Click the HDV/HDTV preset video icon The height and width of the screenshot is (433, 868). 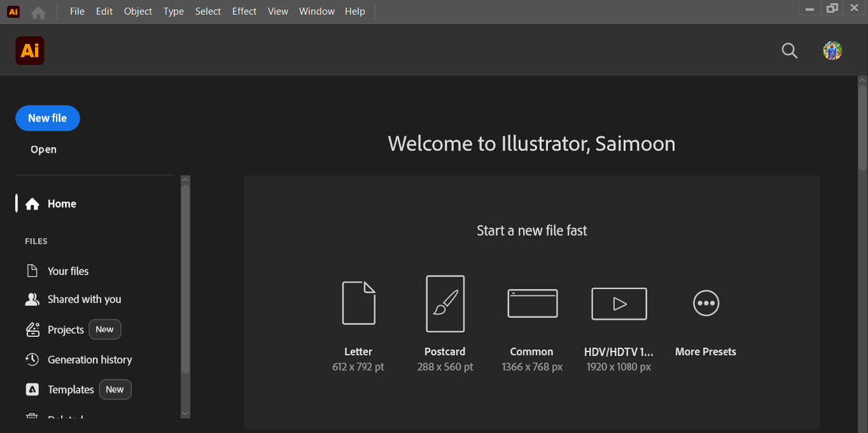click(619, 304)
